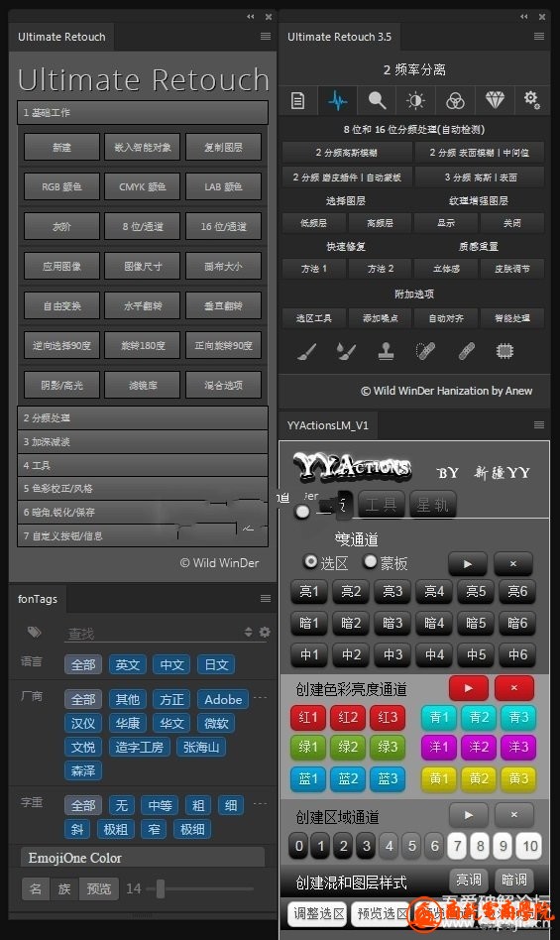The image size is (560, 940).
Task: Toggle the 方正 vendor tag
Action: [171, 700]
